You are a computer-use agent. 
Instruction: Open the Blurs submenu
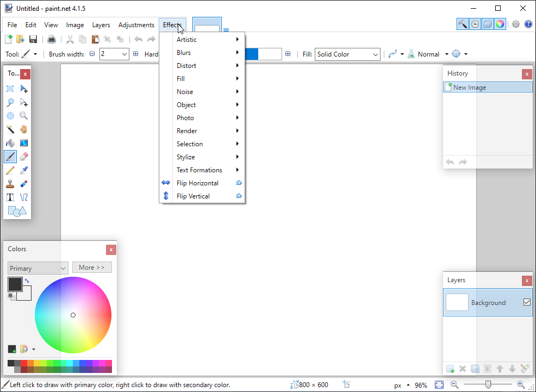(207, 53)
